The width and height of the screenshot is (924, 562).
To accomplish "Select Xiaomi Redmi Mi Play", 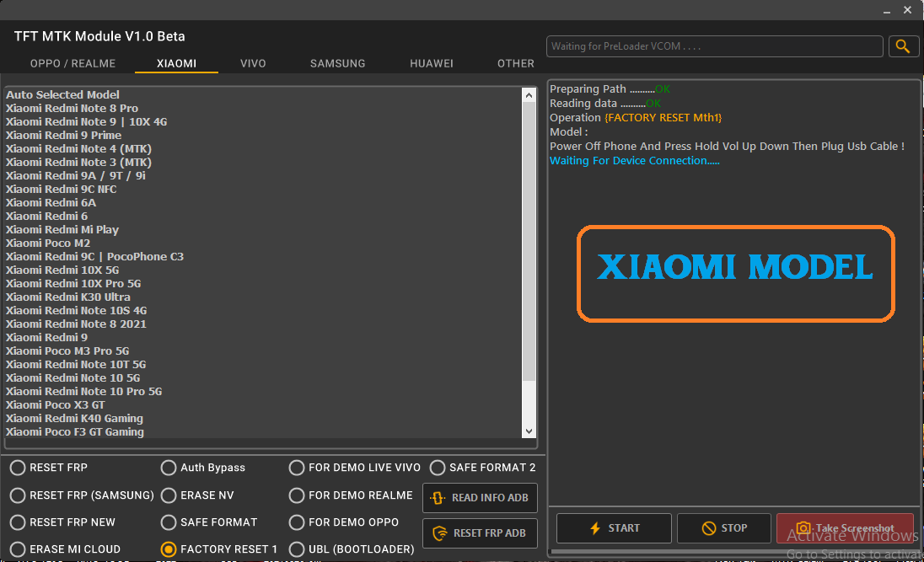I will pyautogui.click(x=62, y=230).
